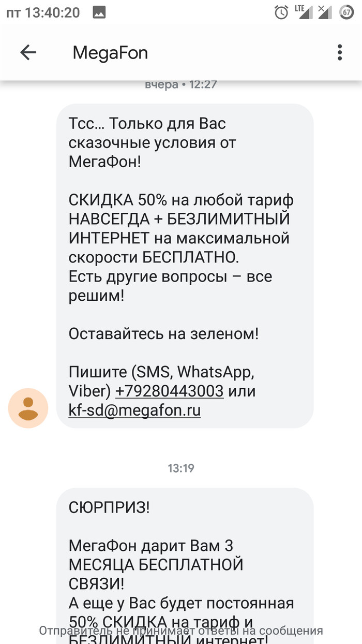Tap the sender avatar beside the first message
This screenshot has height=644, width=362.
click(x=28, y=408)
